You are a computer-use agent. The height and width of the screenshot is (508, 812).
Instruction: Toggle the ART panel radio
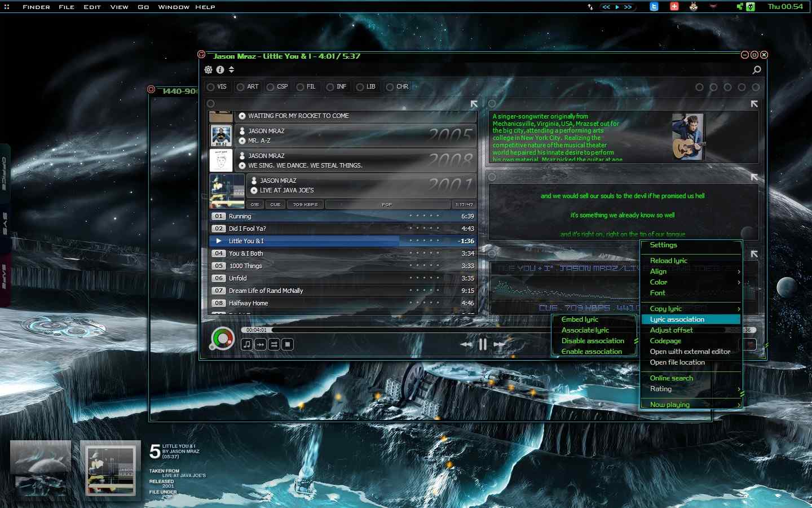coord(241,87)
